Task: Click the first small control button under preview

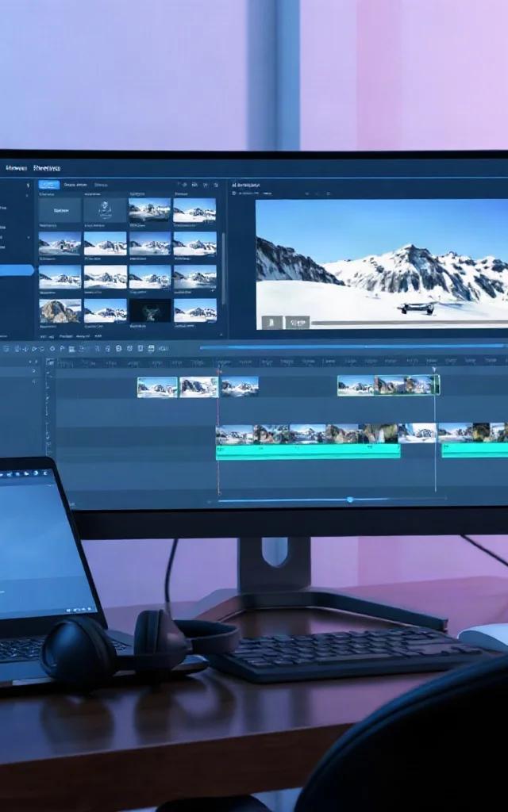Action: tap(272, 322)
